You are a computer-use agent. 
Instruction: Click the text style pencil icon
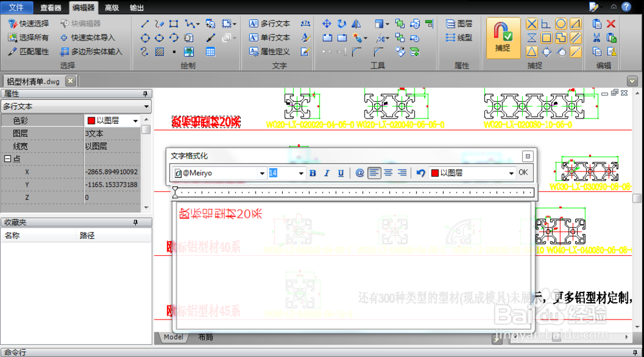pyautogui.click(x=305, y=38)
